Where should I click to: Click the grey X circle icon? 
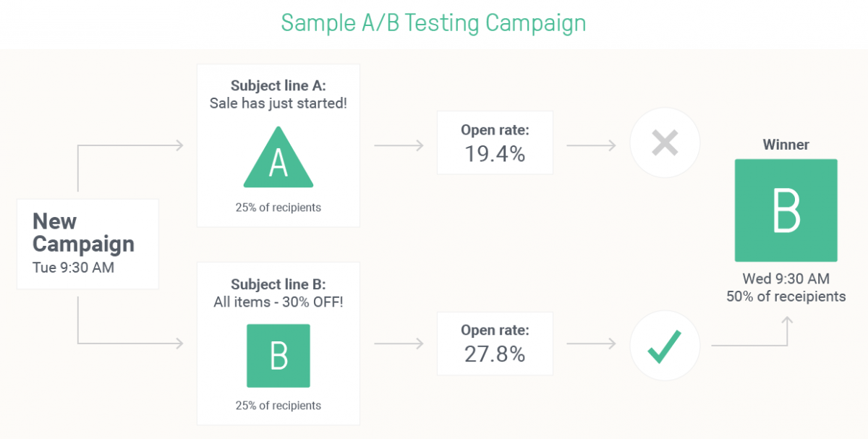coord(665,143)
